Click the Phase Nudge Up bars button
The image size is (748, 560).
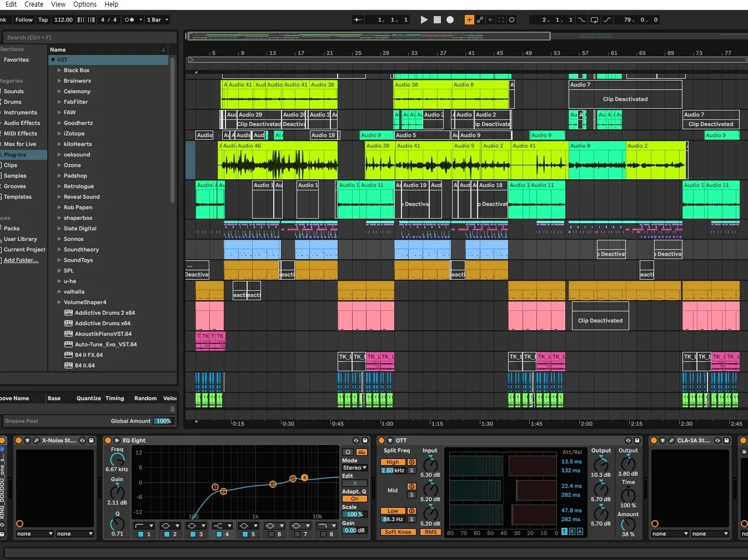tap(92, 19)
